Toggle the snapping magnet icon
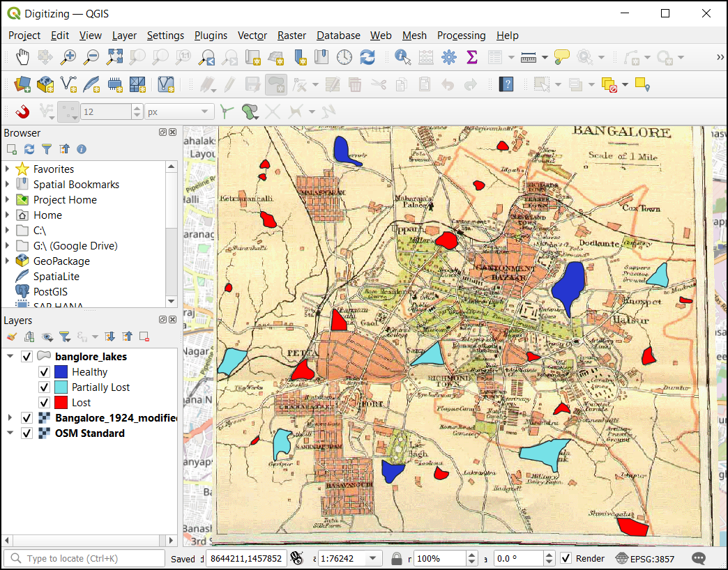Image resolution: width=728 pixels, height=570 pixels. click(22, 111)
